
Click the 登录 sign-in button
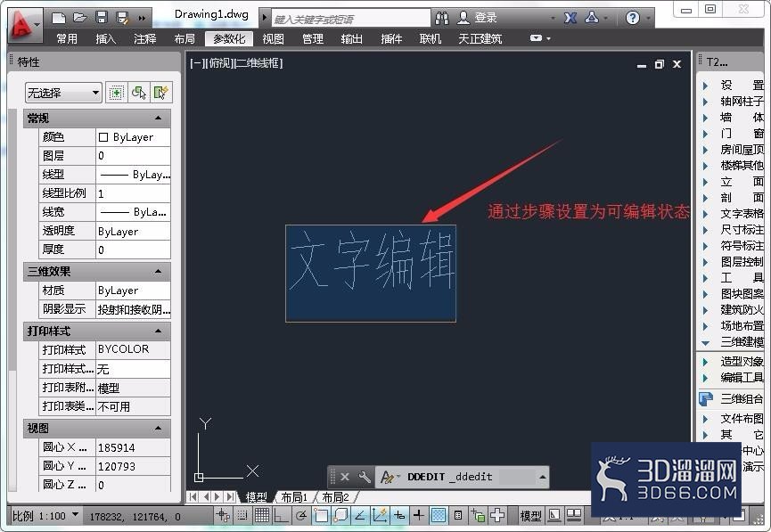(478, 18)
